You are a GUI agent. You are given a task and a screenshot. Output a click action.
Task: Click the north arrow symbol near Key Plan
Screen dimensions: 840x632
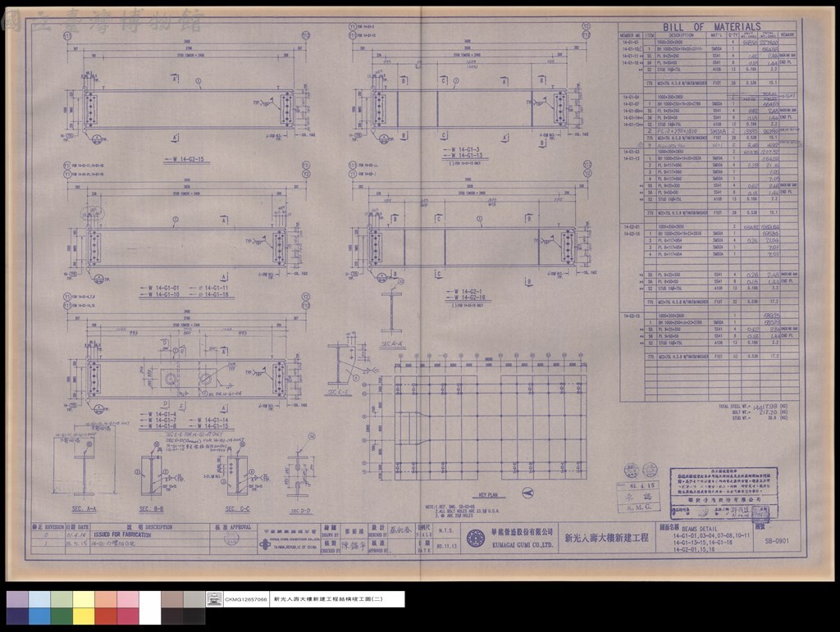click(527, 493)
